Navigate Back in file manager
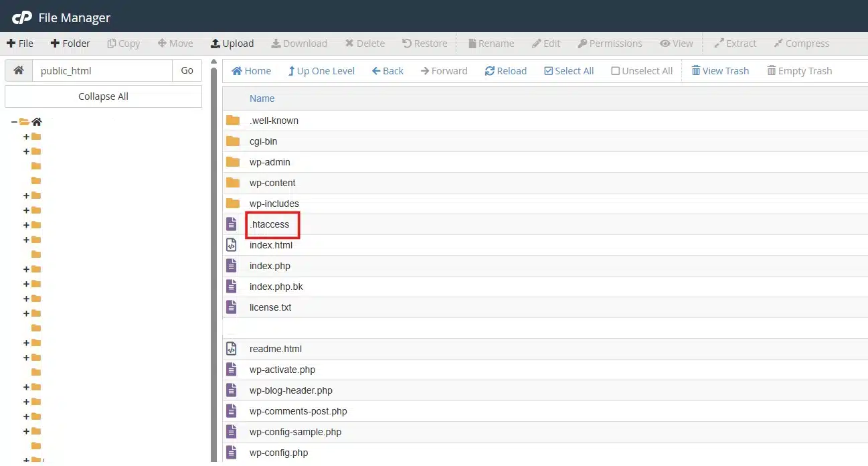Screen dimensions: 868x466 (387, 71)
